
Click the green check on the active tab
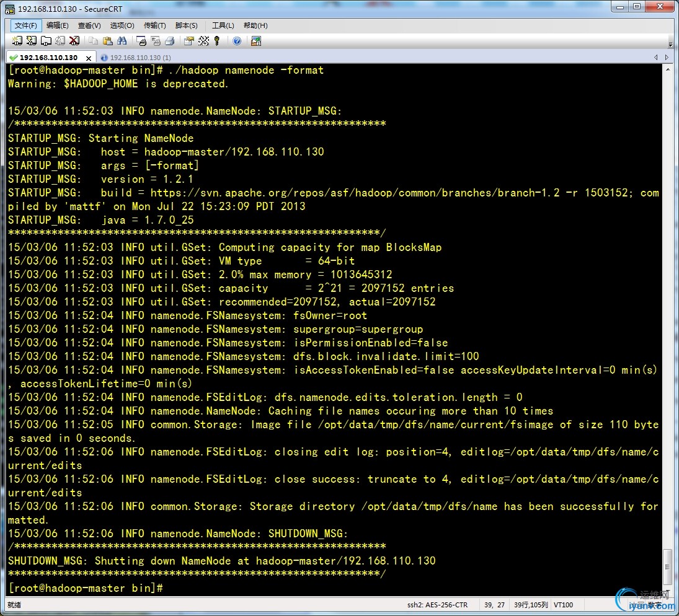point(14,58)
